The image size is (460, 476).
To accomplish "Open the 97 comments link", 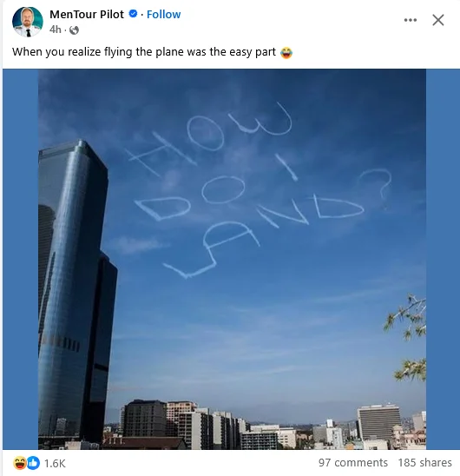I will [353, 463].
